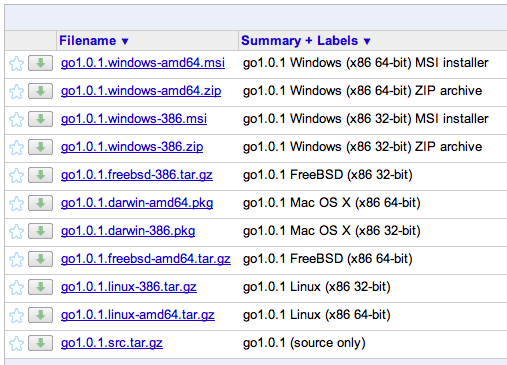Viewport: 507px width, 365px height.
Task: Click green download arrow for freebsd-386.tar.gz
Action: click(x=40, y=175)
